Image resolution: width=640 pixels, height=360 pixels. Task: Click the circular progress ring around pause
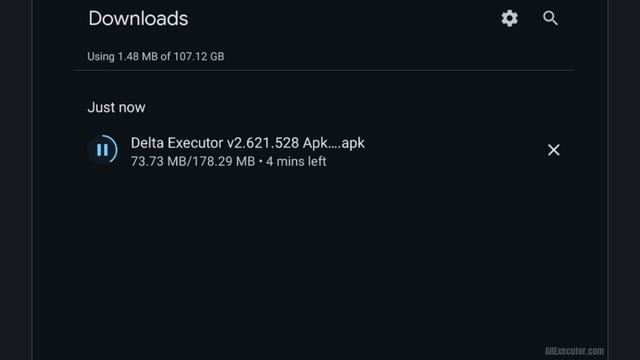pyautogui.click(x=103, y=150)
